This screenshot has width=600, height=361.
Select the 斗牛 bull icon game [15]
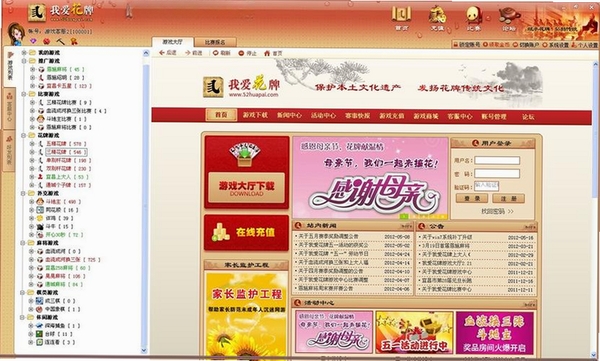55,227
